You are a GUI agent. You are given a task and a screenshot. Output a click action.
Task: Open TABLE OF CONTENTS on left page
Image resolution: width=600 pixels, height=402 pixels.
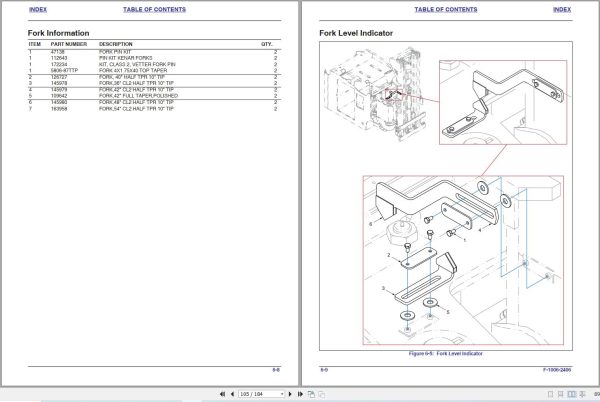click(154, 10)
